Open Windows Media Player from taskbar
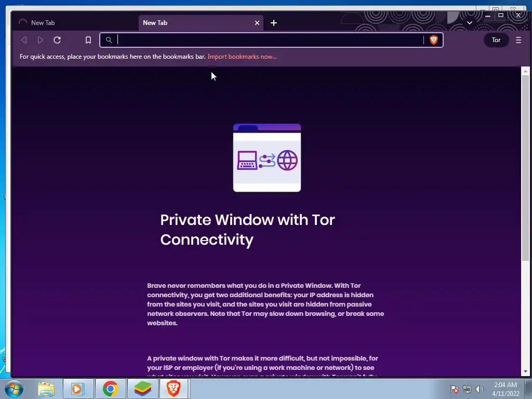532x399 pixels. pos(78,389)
